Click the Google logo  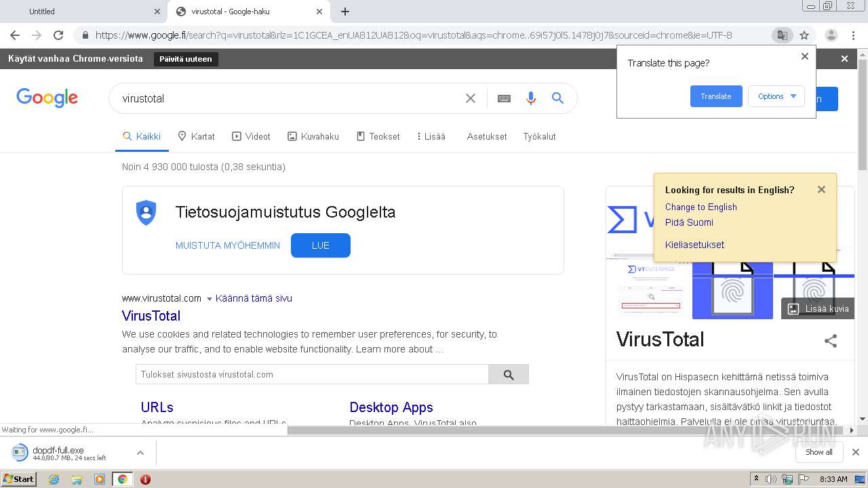click(x=47, y=98)
